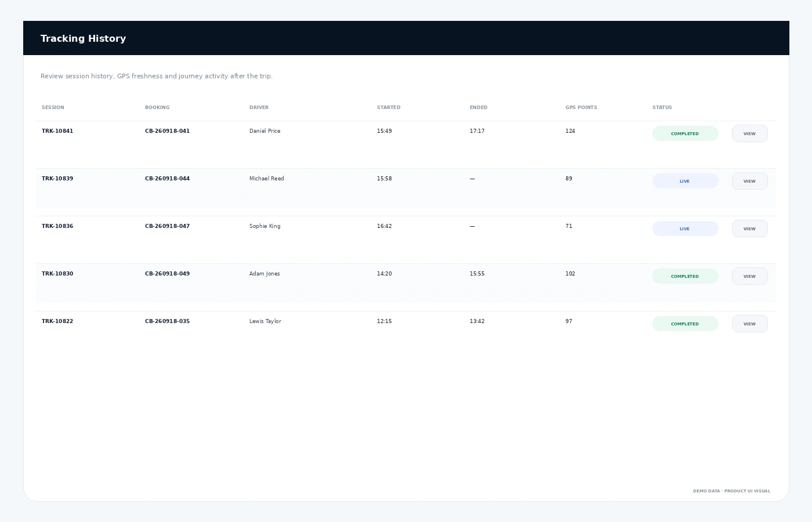The height and width of the screenshot is (522, 812).
Task: Select the end time 13:42
Action: tap(477, 321)
